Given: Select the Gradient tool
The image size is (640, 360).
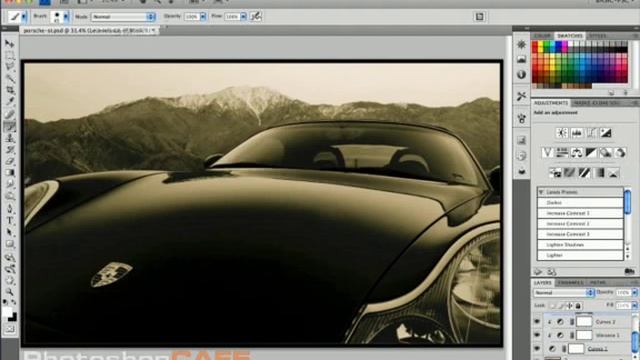Looking at the screenshot, I should tap(10, 173).
